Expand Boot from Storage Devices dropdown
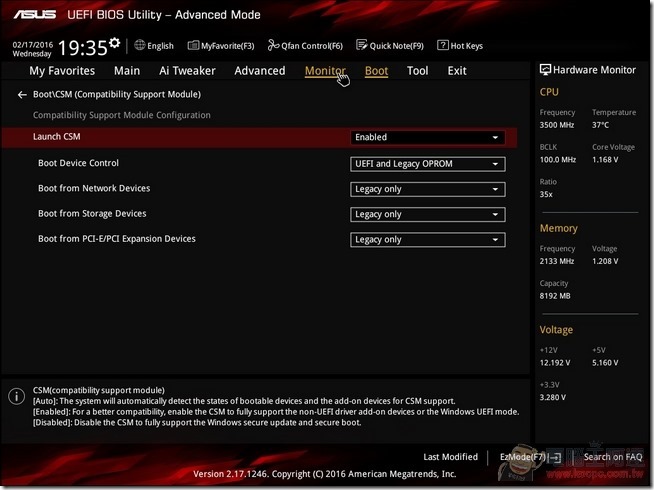 click(x=428, y=214)
